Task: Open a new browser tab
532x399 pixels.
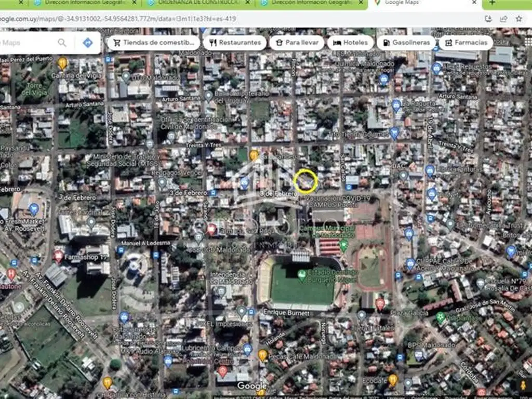Action: click(x=492, y=3)
